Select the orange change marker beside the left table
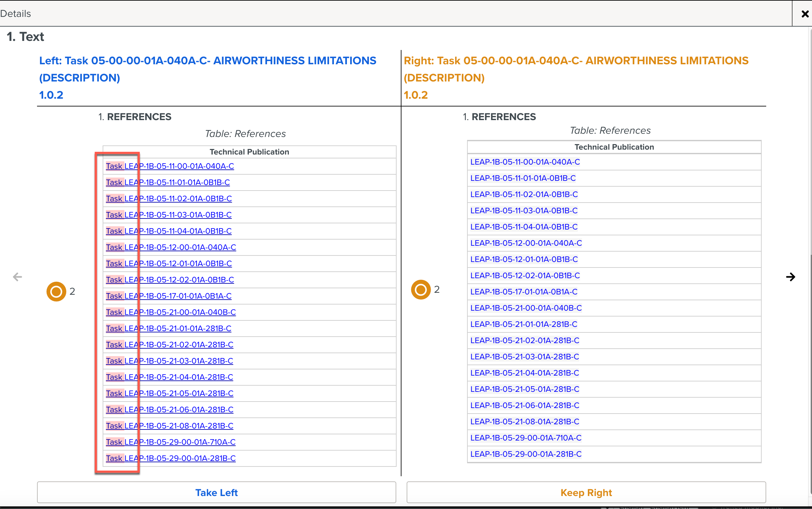 pos(56,291)
